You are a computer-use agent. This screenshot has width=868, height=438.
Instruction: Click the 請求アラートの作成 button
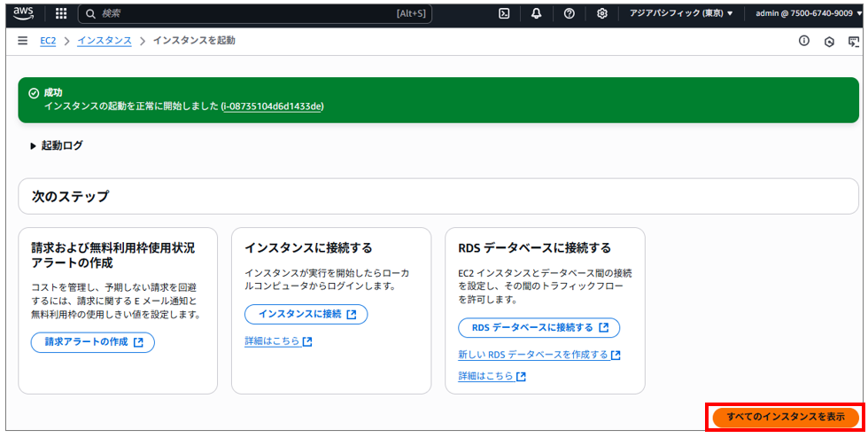coord(92,342)
